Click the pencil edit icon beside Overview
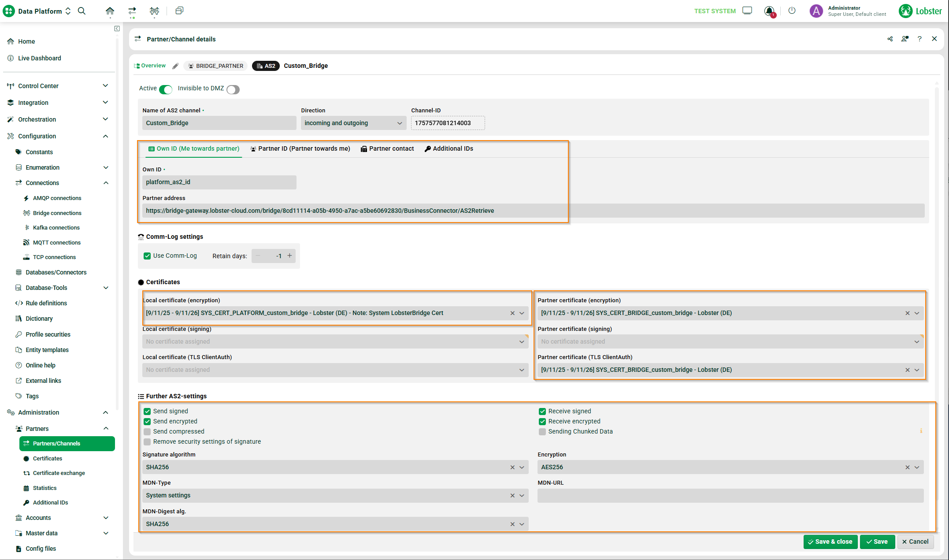 tap(175, 66)
